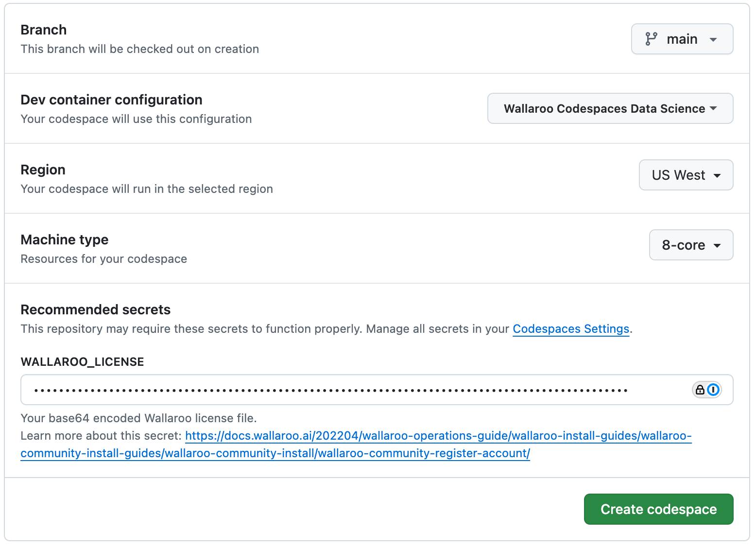Screen dimensions: 756x548
Task: Toggle the 1Password control in the license field
Action: tap(713, 390)
